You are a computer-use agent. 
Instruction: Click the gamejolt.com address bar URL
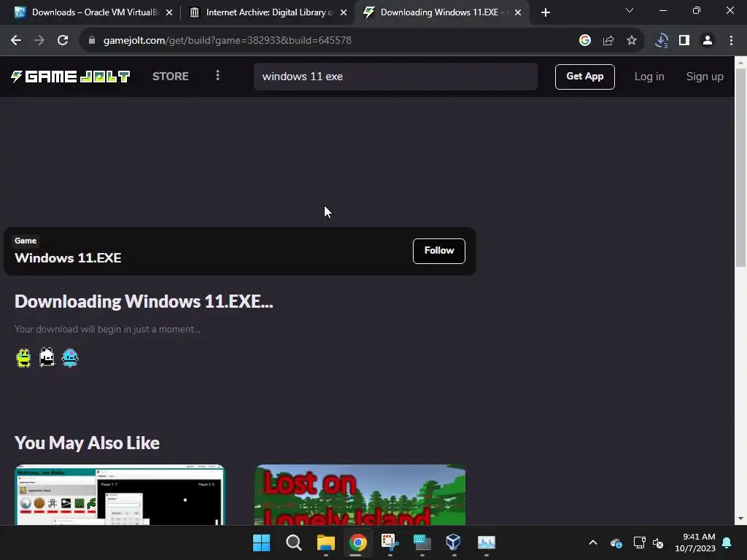228,41
